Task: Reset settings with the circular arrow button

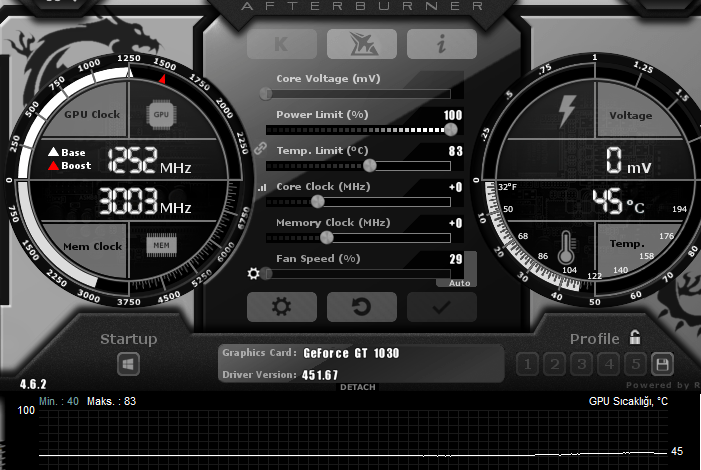Action: [362, 307]
